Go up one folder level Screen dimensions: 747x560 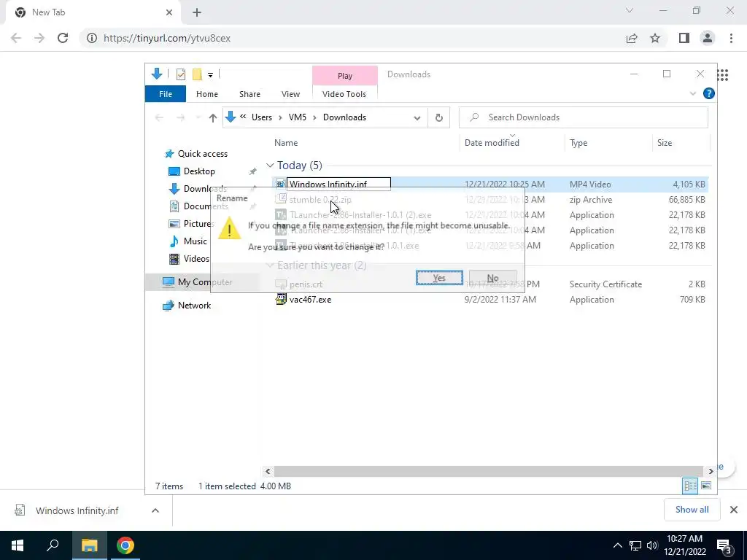[x=212, y=117]
